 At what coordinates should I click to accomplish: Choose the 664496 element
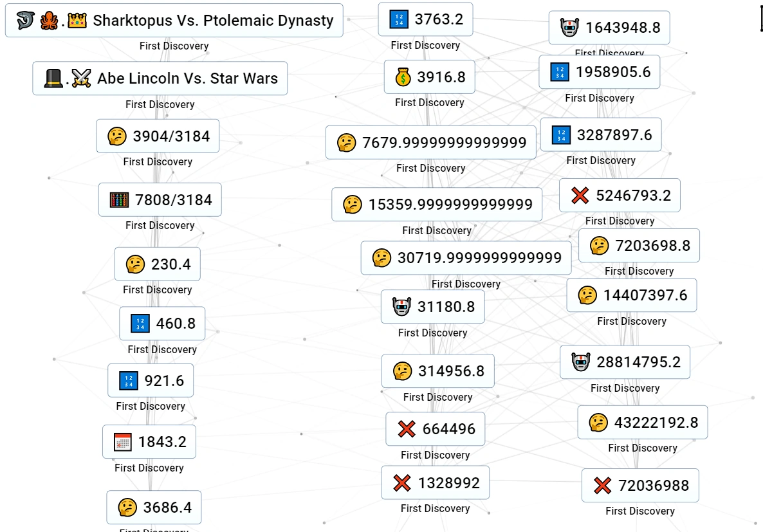pyautogui.click(x=435, y=429)
